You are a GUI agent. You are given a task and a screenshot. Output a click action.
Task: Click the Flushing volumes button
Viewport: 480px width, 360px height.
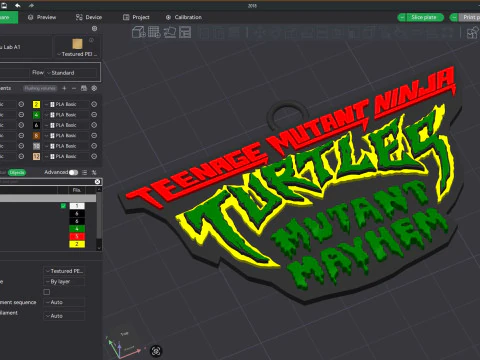coord(40,88)
